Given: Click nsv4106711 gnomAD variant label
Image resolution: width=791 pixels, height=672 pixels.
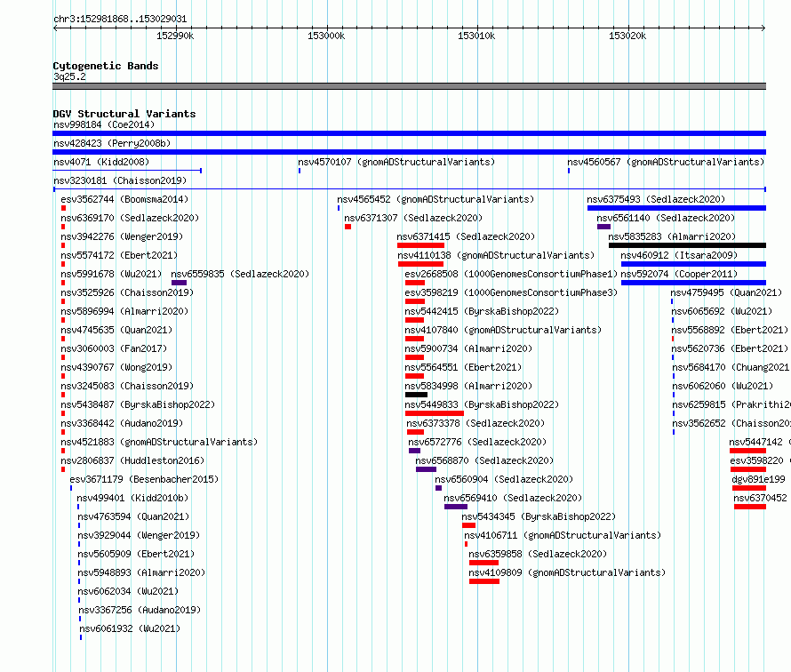Looking at the screenshot, I should click(563, 535).
